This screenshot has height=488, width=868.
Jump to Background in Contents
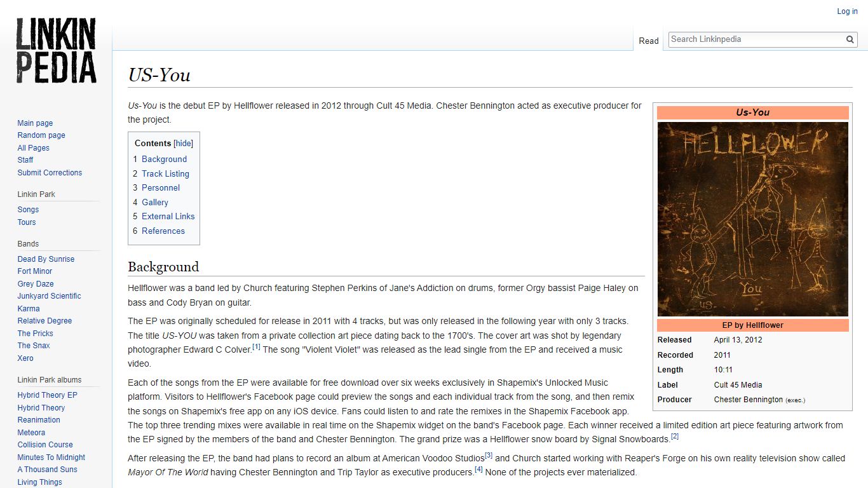tap(164, 159)
